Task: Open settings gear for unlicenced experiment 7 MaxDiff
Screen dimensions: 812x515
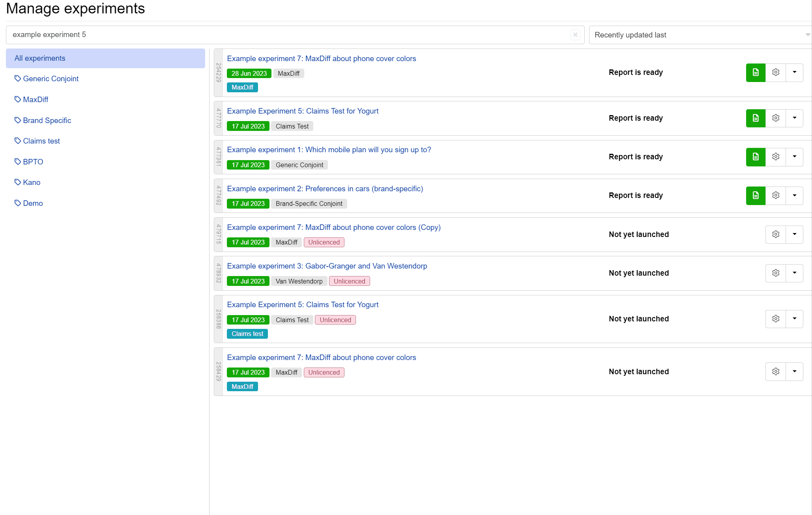Action: pyautogui.click(x=776, y=372)
